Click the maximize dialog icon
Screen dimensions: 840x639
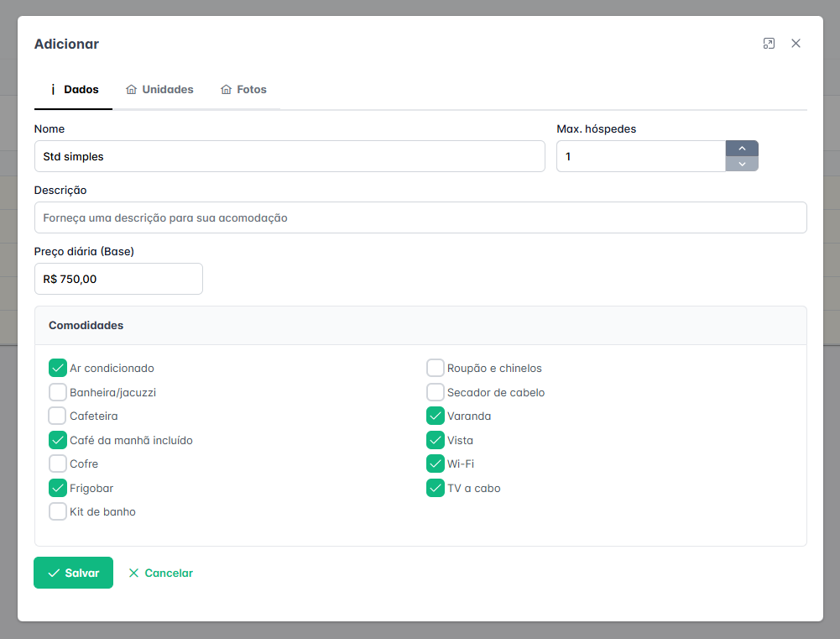pos(769,44)
